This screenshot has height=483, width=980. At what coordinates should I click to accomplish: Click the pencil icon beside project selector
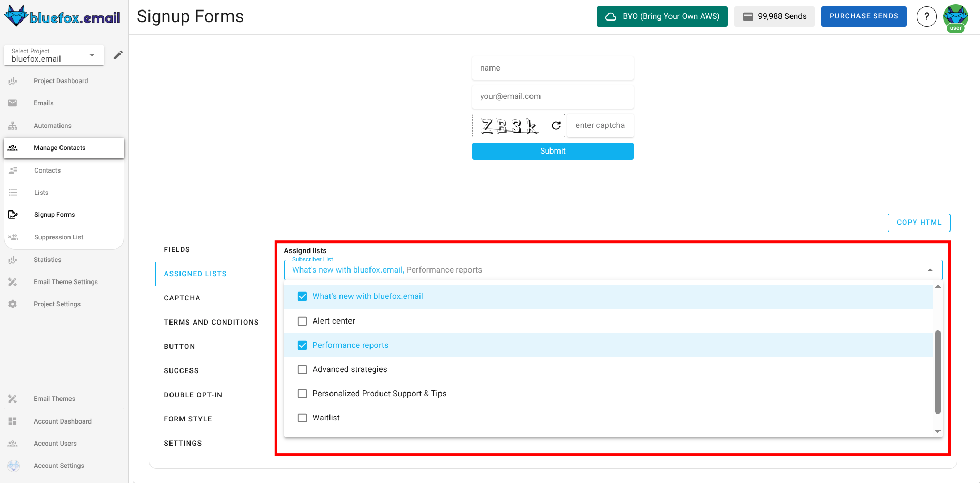[x=118, y=54]
